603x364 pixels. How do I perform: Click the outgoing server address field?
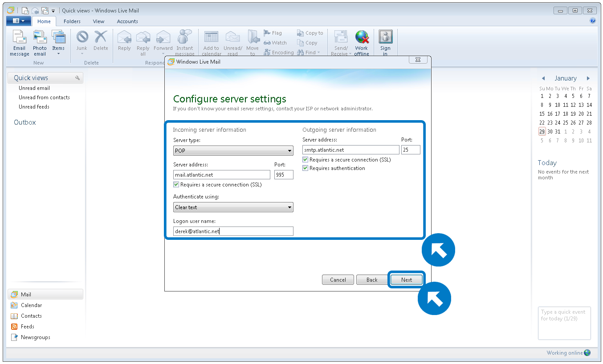tap(351, 150)
